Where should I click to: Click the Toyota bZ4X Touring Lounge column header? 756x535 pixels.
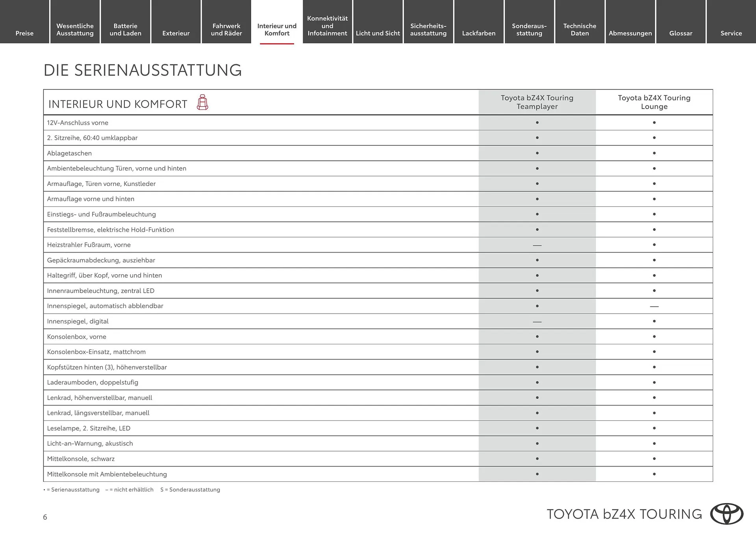[654, 102]
